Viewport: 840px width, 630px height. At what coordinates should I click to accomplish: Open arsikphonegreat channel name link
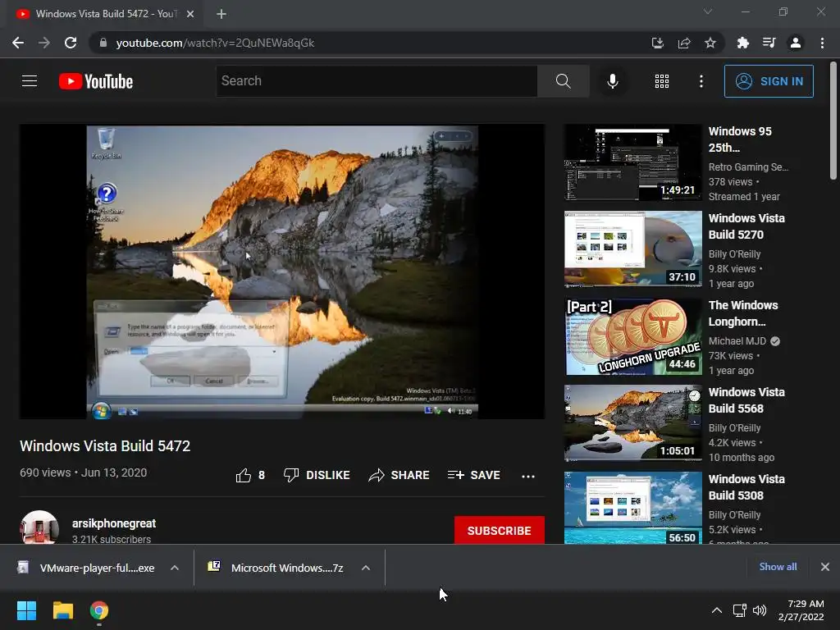[x=114, y=523]
